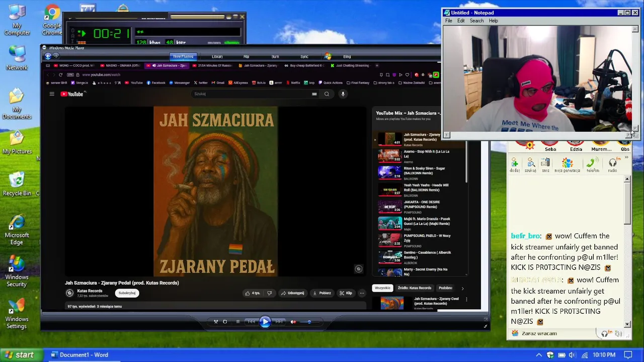Open Notepad Help menu

[493, 21]
